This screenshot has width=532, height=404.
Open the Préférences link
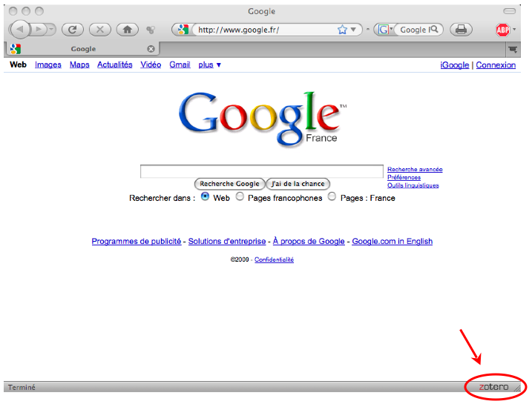point(404,177)
